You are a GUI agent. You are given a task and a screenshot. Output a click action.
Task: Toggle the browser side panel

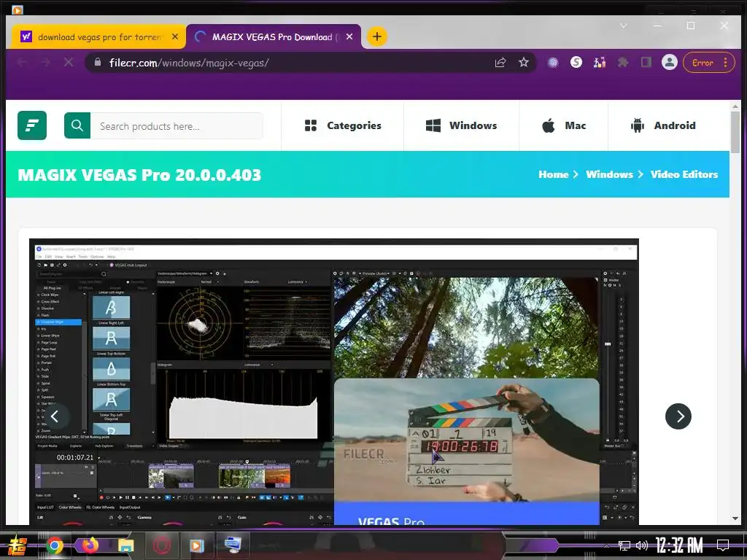646,63
